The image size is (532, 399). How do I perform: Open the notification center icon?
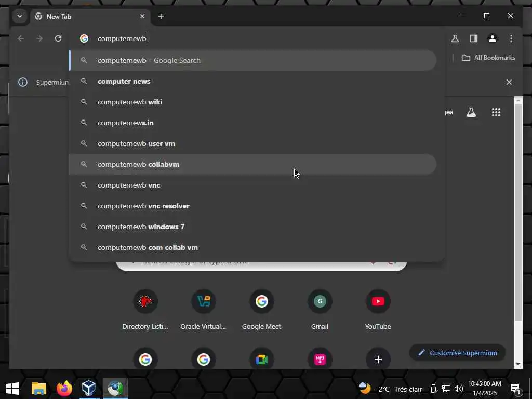pos(515,390)
